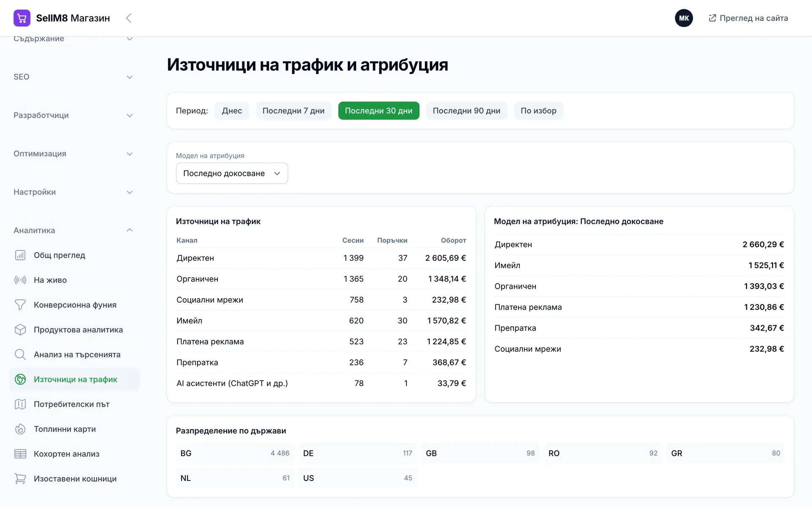Viewport: 812px width, 508px height.
Task: Open На живо broadcast icon
Action: coord(20,280)
